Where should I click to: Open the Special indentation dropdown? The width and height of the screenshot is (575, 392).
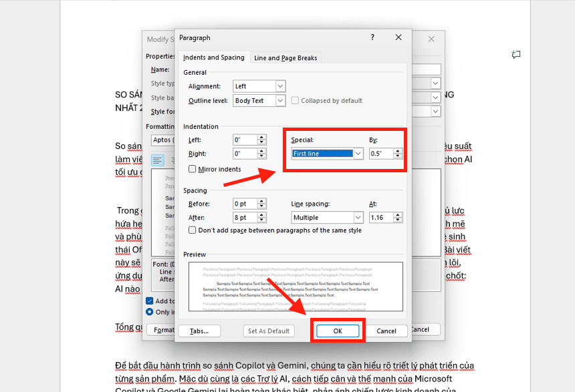(x=358, y=154)
